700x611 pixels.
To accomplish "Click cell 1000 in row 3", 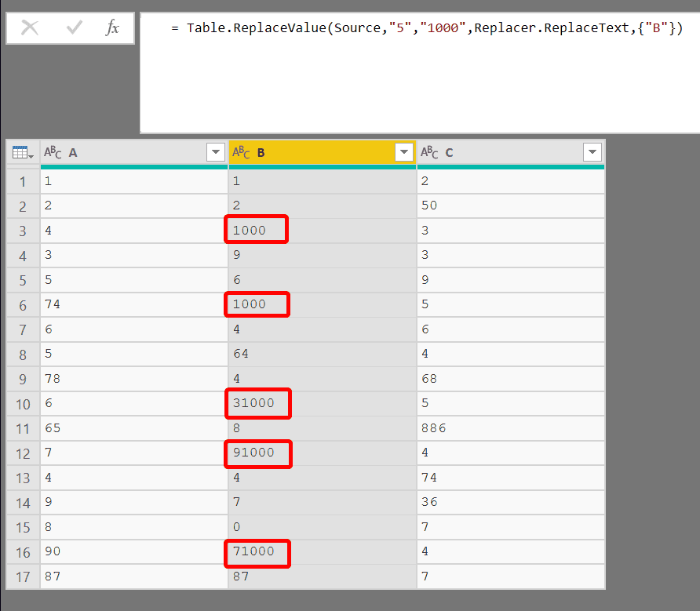I will 323,231.
